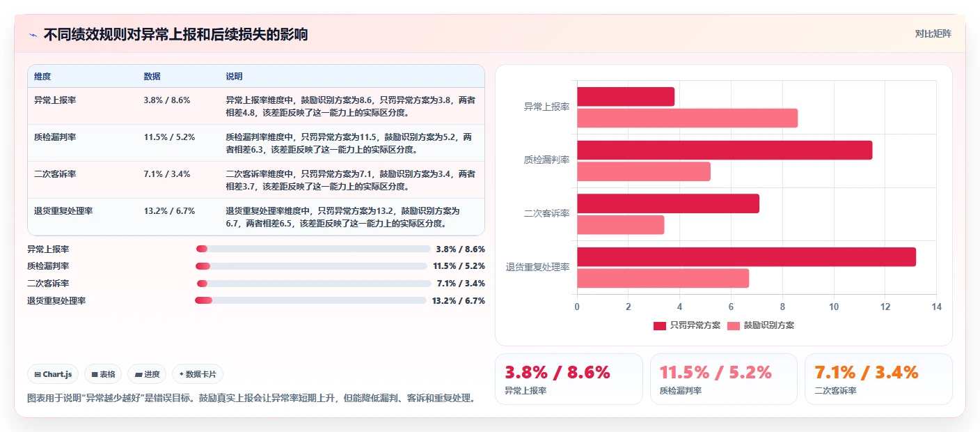Viewport: 980px width, 432px height.
Task: Click progress value 3.8% / 8.6% beside bar
Action: (460, 249)
